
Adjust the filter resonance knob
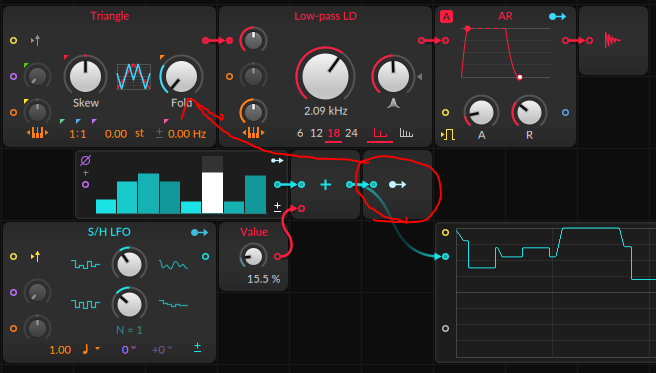point(393,76)
